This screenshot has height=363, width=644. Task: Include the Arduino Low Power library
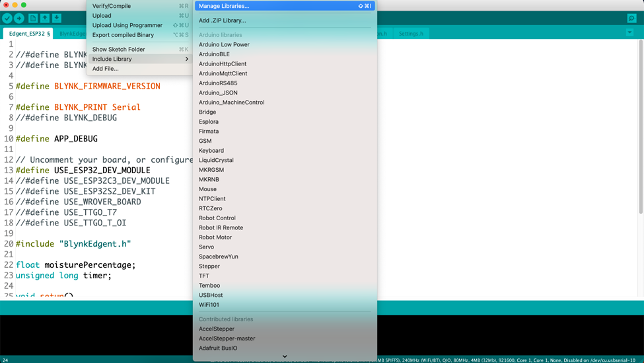[x=285, y=44]
